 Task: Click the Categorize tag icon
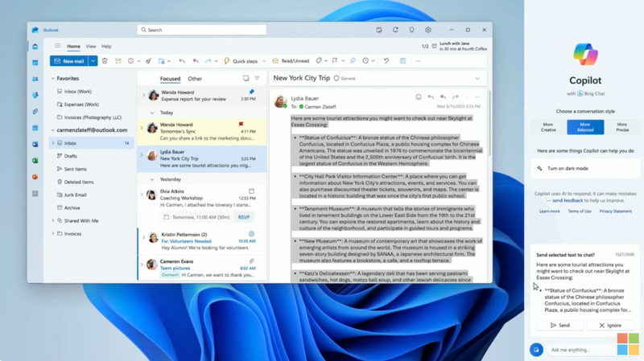pos(319,61)
